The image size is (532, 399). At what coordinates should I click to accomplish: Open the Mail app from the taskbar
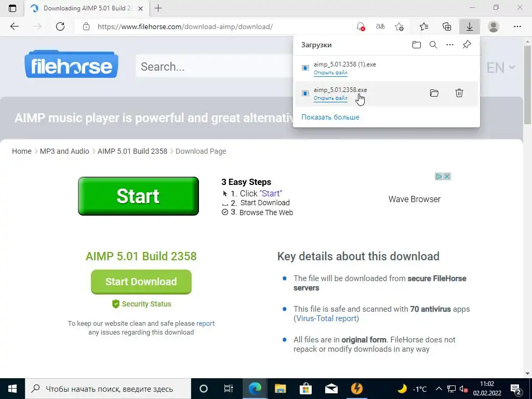331,389
